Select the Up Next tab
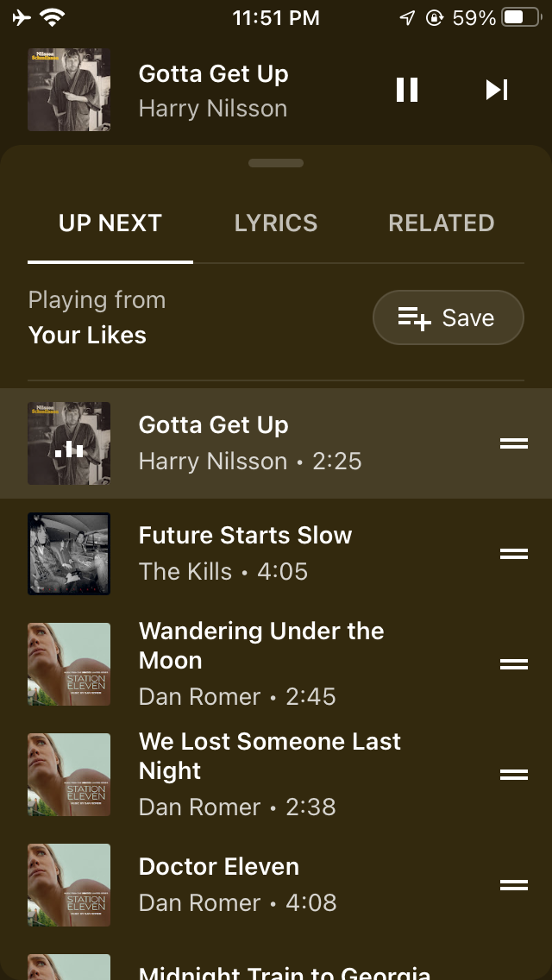 tap(110, 223)
